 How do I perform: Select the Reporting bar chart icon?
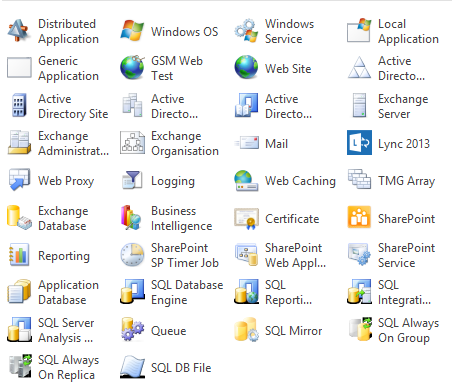[19, 255]
